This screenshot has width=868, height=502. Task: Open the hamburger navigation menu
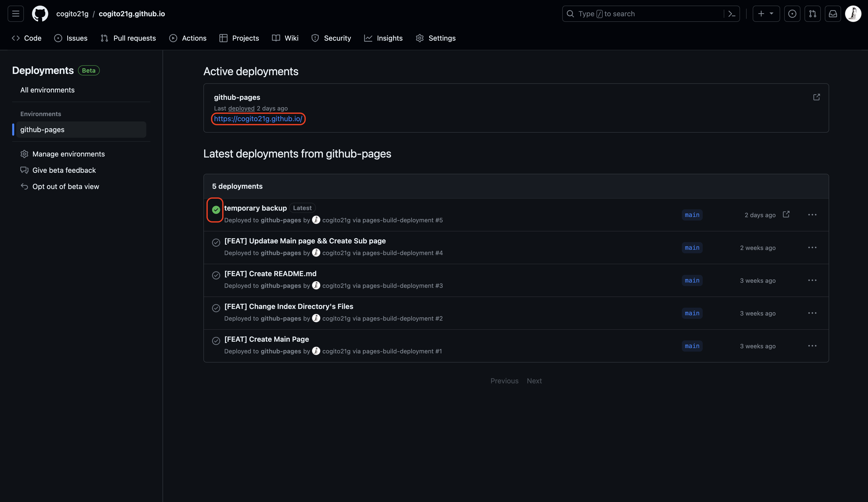pyautogui.click(x=15, y=14)
